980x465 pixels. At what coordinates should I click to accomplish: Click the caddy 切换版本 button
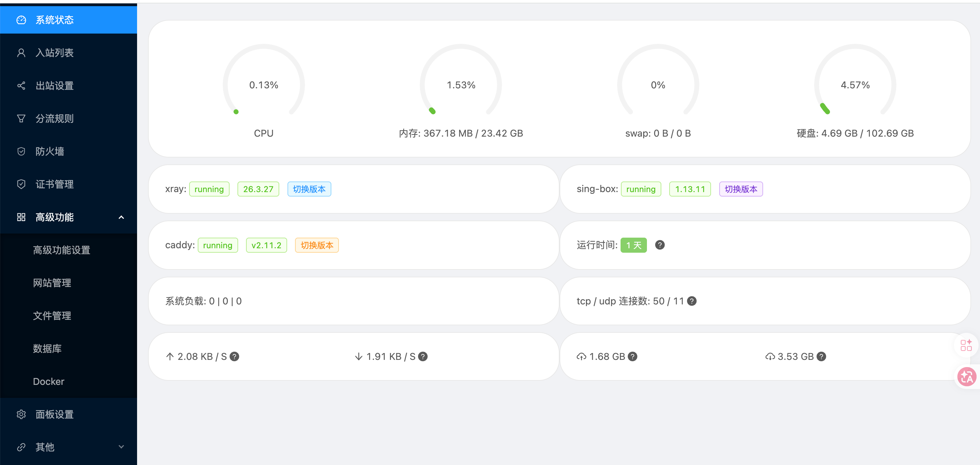pyautogui.click(x=317, y=245)
